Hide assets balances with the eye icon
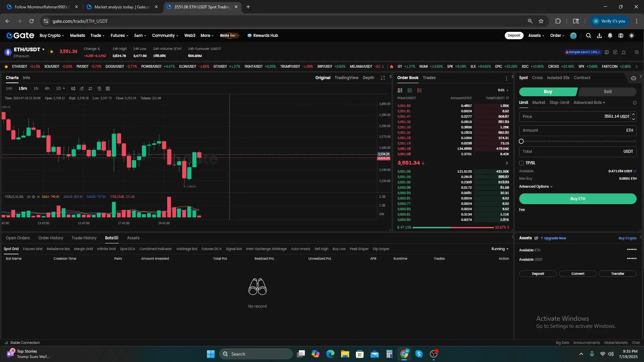This screenshot has width=644, height=362. pos(536,238)
